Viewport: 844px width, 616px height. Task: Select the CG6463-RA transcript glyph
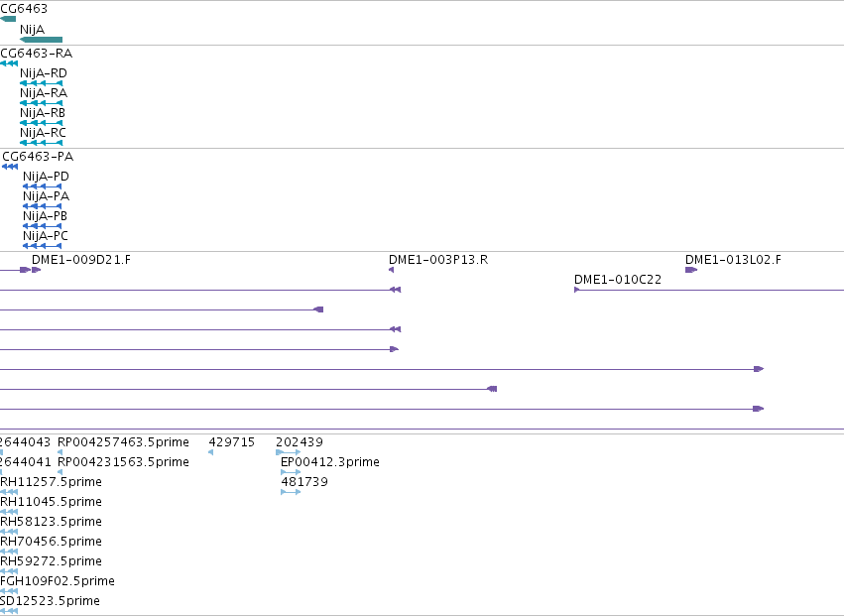coord(9,63)
